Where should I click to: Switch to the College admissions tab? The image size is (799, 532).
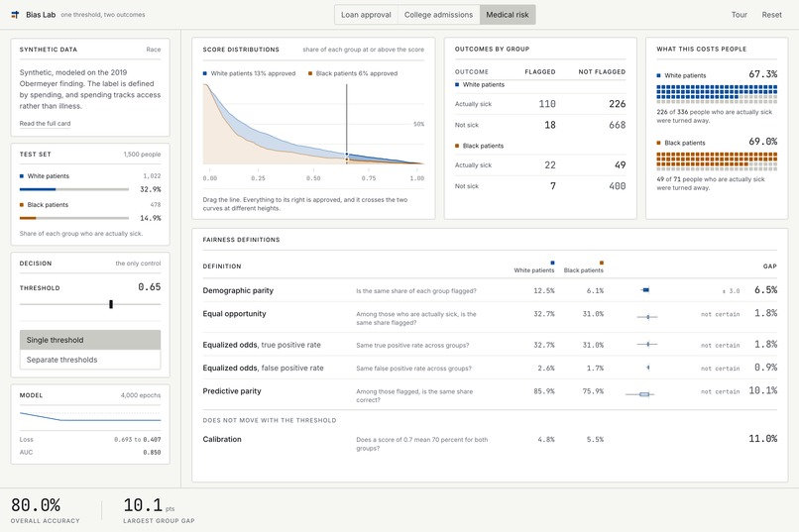tap(439, 15)
